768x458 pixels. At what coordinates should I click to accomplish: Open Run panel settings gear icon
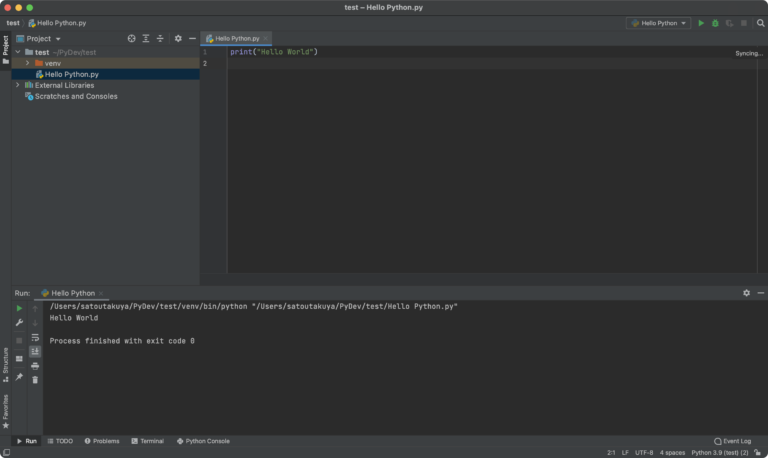[x=746, y=293]
